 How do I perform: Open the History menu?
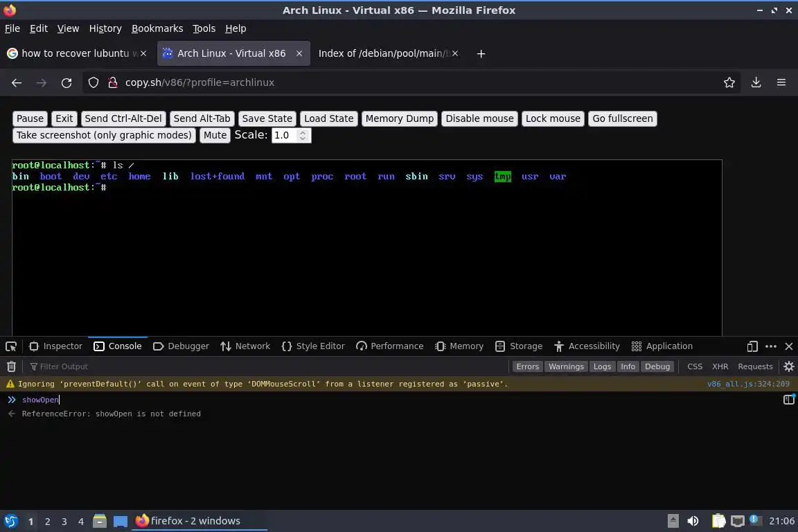click(x=105, y=28)
